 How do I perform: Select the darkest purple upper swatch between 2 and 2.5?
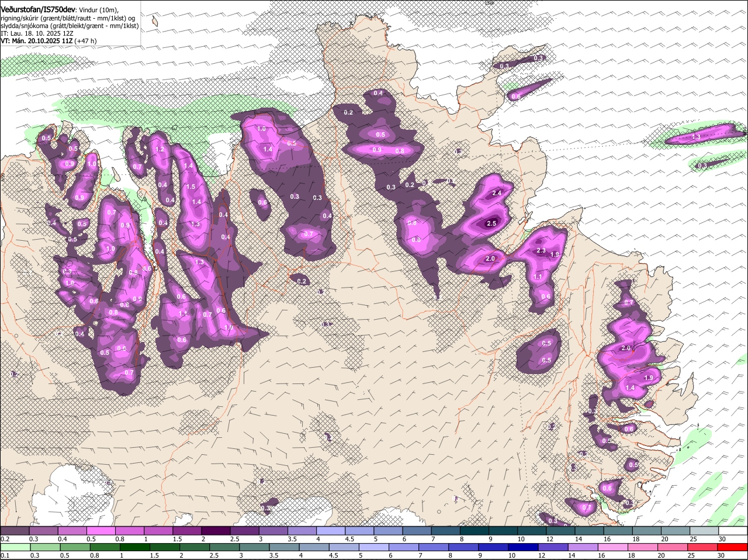[216, 531]
